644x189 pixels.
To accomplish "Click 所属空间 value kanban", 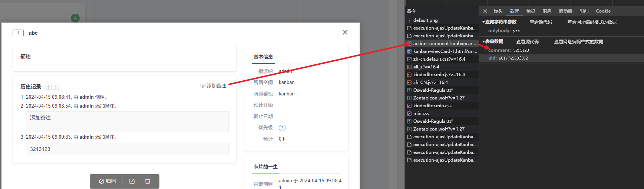I will (287, 82).
